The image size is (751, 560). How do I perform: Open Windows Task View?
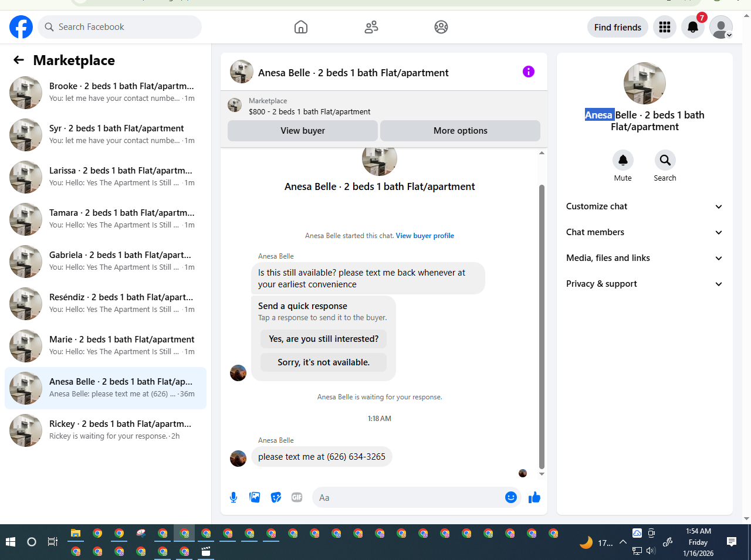point(53,542)
